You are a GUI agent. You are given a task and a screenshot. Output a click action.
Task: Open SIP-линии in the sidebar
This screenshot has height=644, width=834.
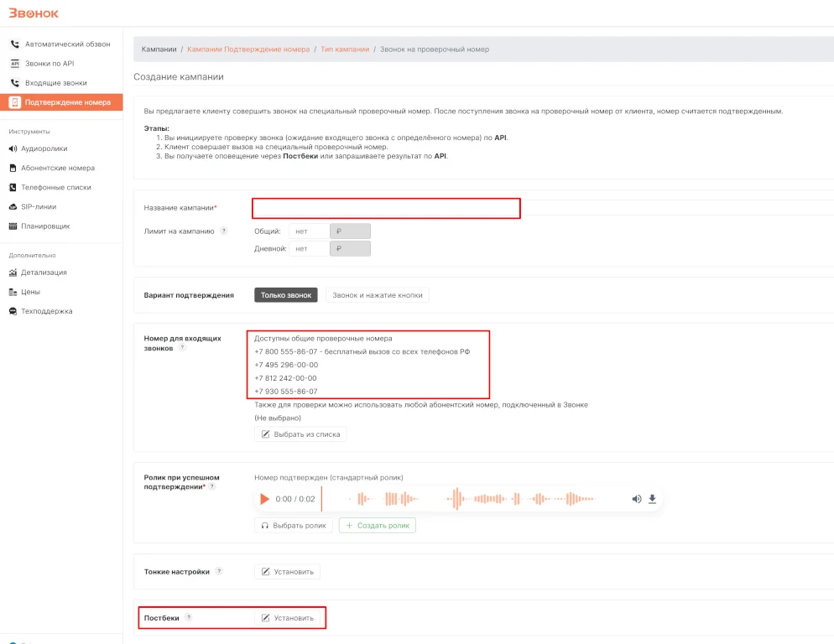point(39,206)
